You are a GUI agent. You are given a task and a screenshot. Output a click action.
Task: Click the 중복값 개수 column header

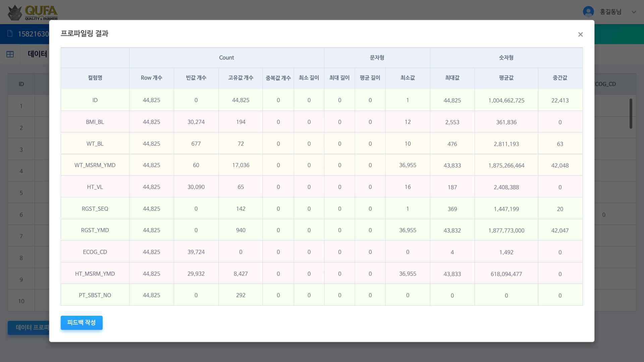[x=278, y=78]
